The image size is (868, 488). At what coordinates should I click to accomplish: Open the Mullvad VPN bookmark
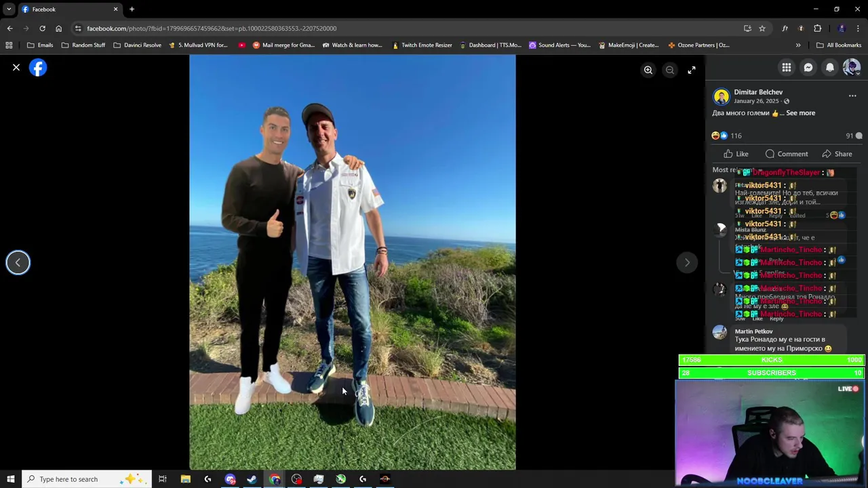(x=198, y=45)
